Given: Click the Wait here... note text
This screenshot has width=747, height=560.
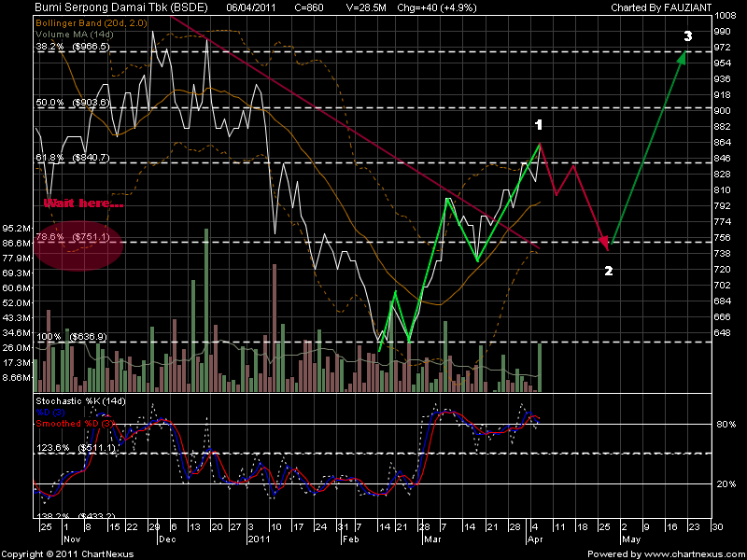Looking at the screenshot, I should pyautogui.click(x=84, y=203).
